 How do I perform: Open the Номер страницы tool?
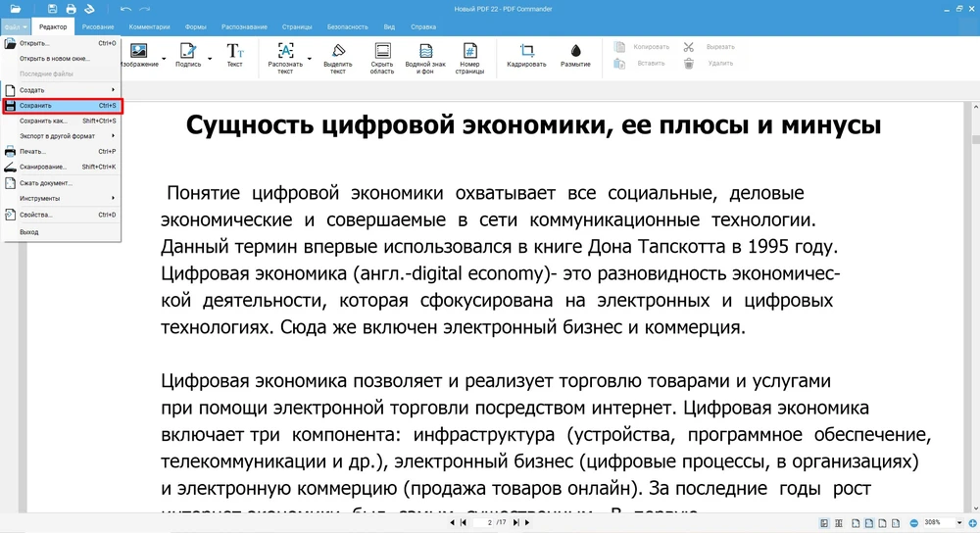pos(470,51)
